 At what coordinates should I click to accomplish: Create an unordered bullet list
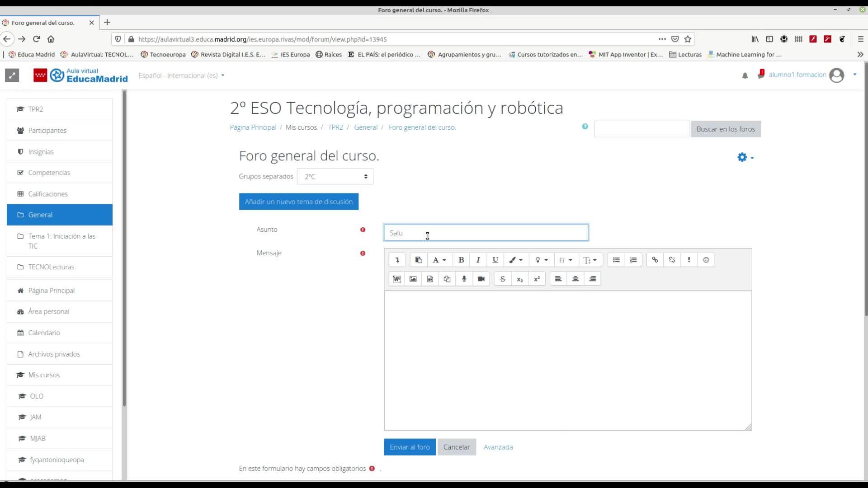[x=616, y=260]
